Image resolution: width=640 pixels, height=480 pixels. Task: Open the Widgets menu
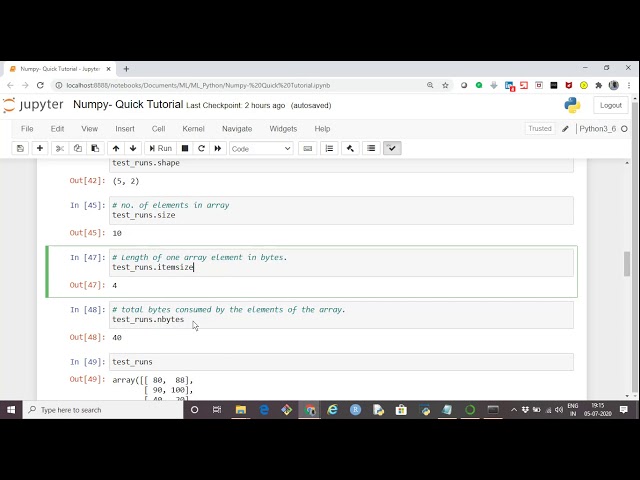283,129
